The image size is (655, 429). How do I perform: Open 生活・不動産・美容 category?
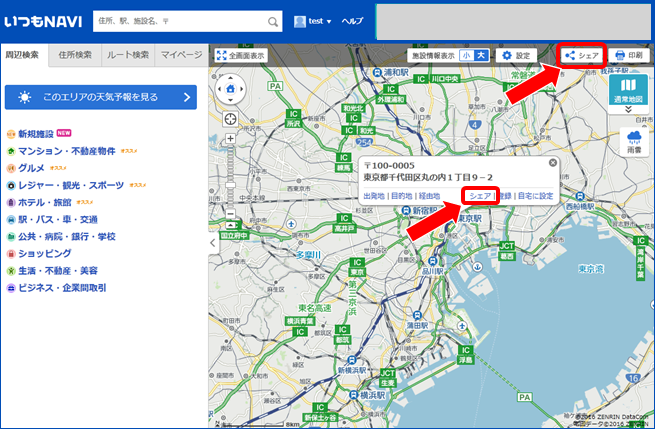pos(58,271)
